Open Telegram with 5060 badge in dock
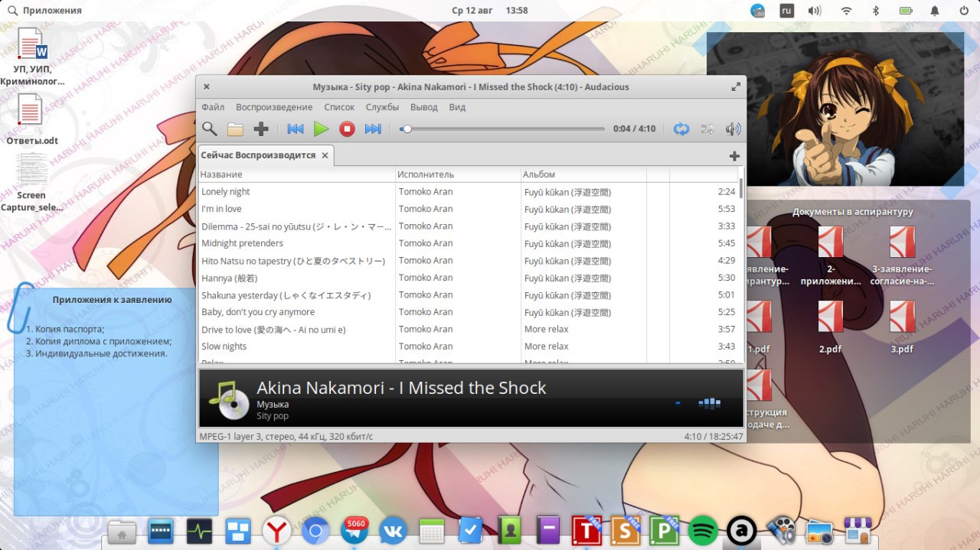The width and height of the screenshot is (980, 550). (x=354, y=531)
